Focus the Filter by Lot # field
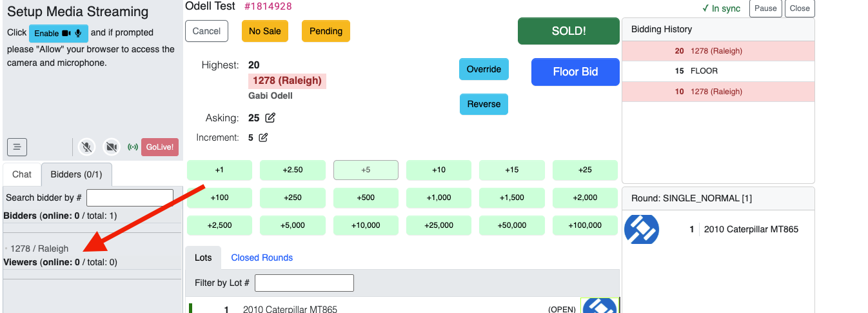Screen dimensions: 868x313 304,283
